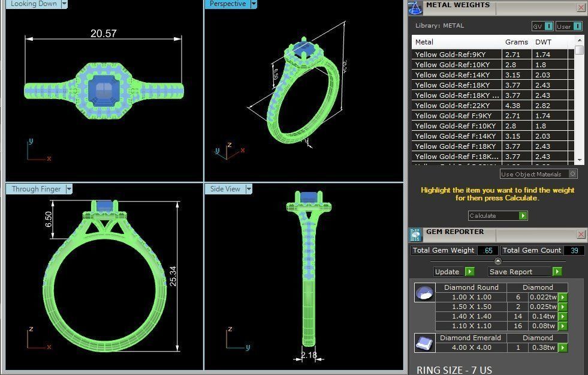Click the 2.18 dimension in Side View

click(309, 355)
